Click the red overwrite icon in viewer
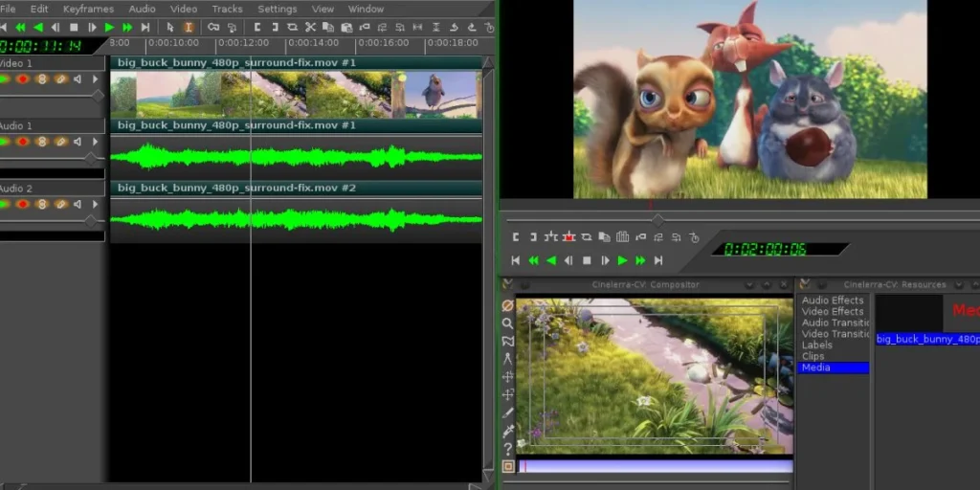This screenshot has height=490, width=980. pos(568,237)
